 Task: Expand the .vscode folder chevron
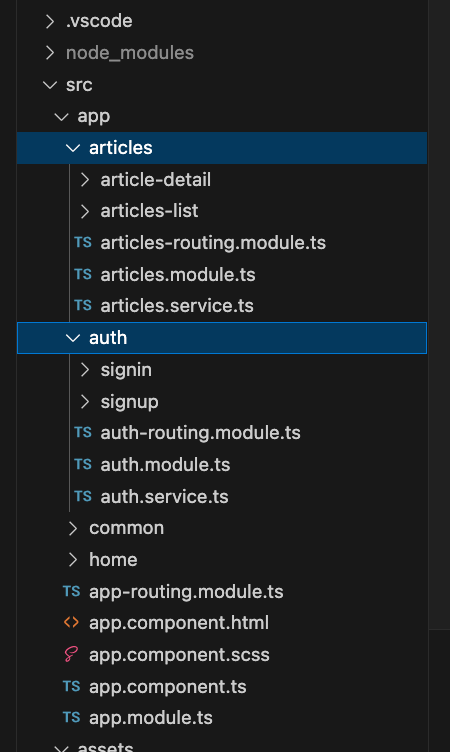tap(50, 21)
